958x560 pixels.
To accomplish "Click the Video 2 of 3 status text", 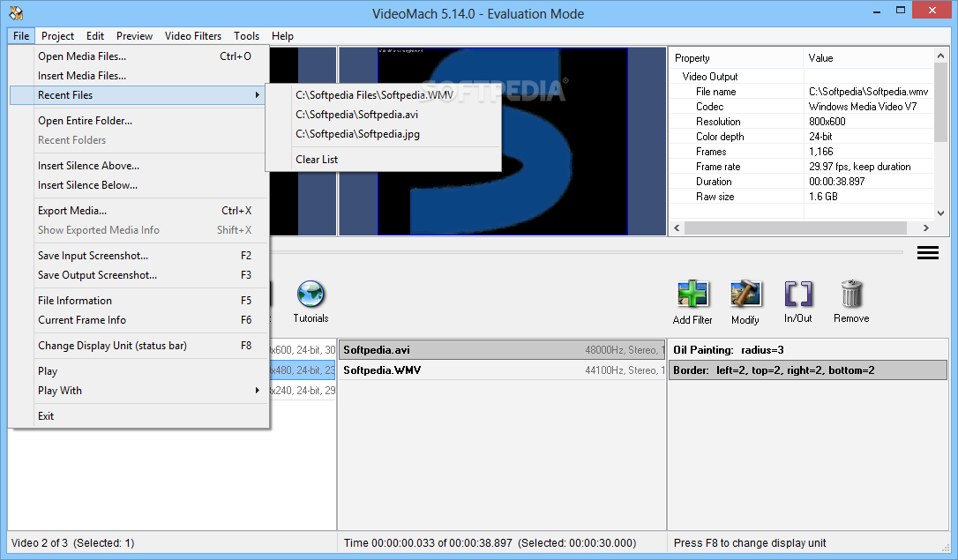I will (x=72, y=543).
